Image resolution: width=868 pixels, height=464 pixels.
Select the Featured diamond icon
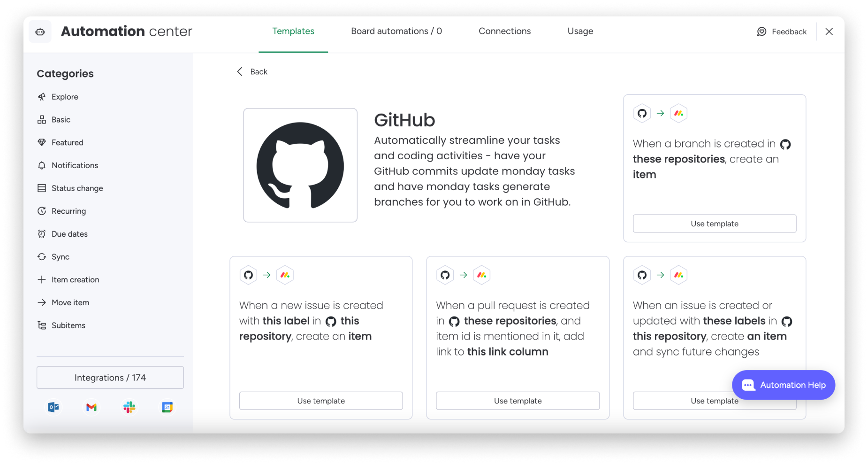(x=42, y=142)
